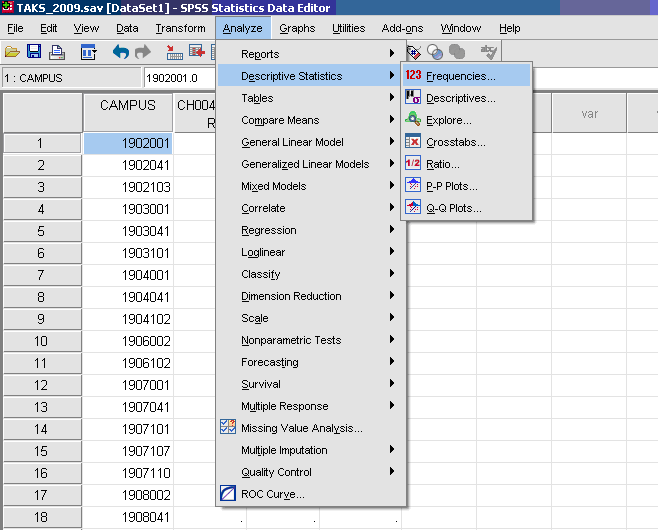
Task: Click the Q-Q Plots icon
Action: pos(413,207)
